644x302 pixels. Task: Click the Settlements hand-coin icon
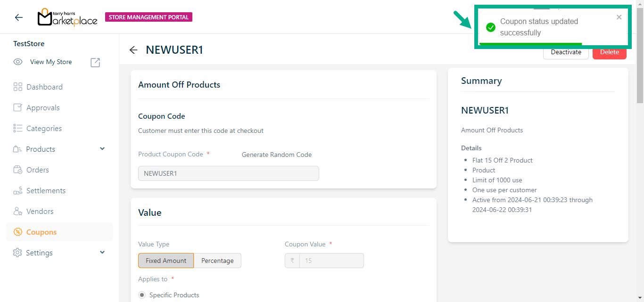[18, 190]
